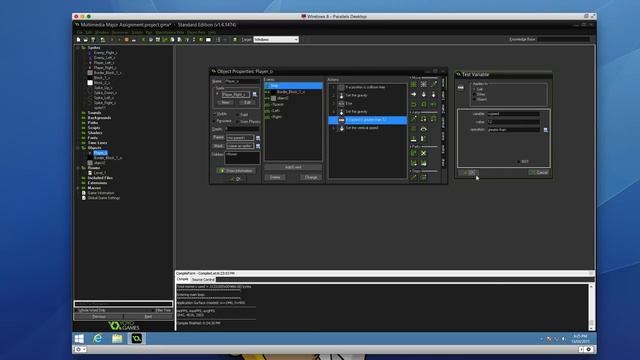640x360 pixels.
Task: Open the sprite selection menu icon
Action: [x=255, y=94]
